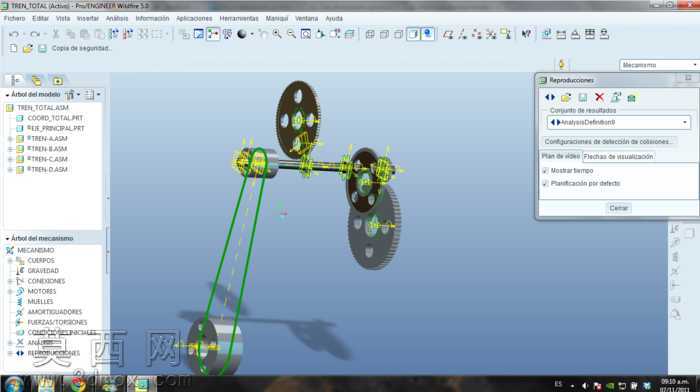Click the Undo arrow icon
Viewport: 700px width, 392px height.
click(13, 34)
